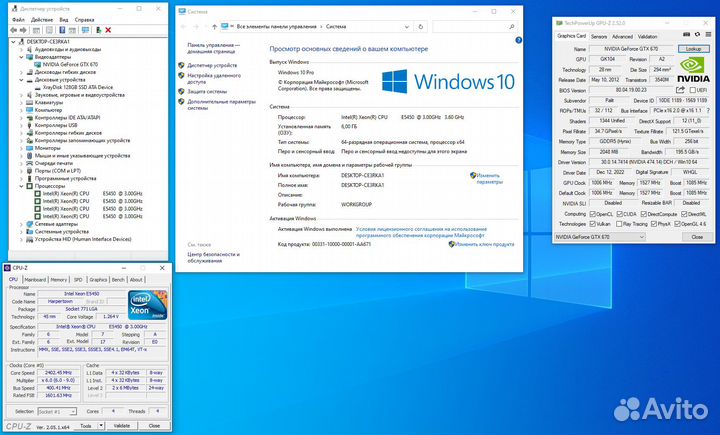Select NVIDIA GeForce GTX 670 in Device Manager tree
This screenshot has height=435, width=720.
click(70, 64)
